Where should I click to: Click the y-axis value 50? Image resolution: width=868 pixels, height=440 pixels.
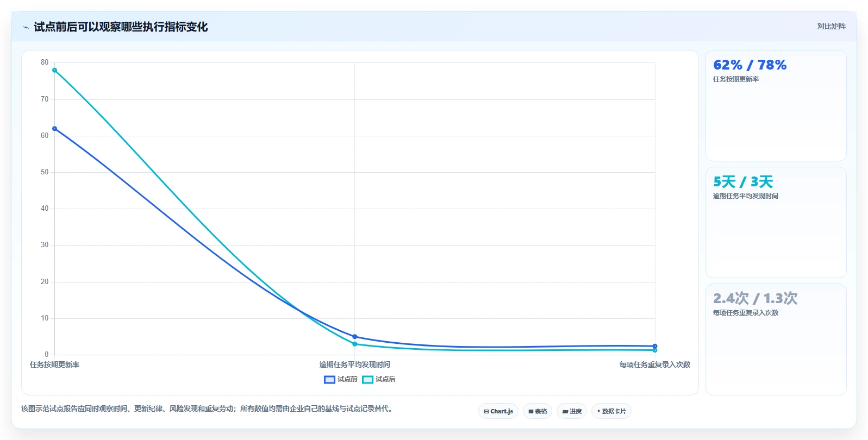pyautogui.click(x=45, y=172)
